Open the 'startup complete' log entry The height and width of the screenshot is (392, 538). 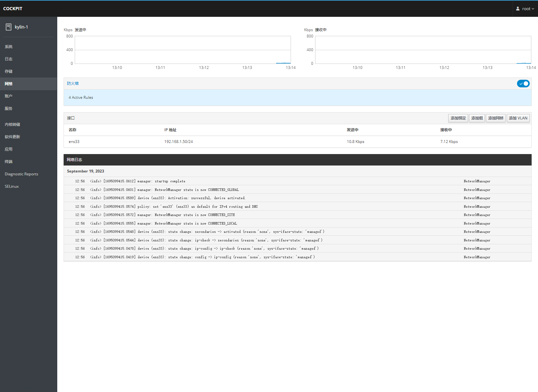[x=297, y=181]
